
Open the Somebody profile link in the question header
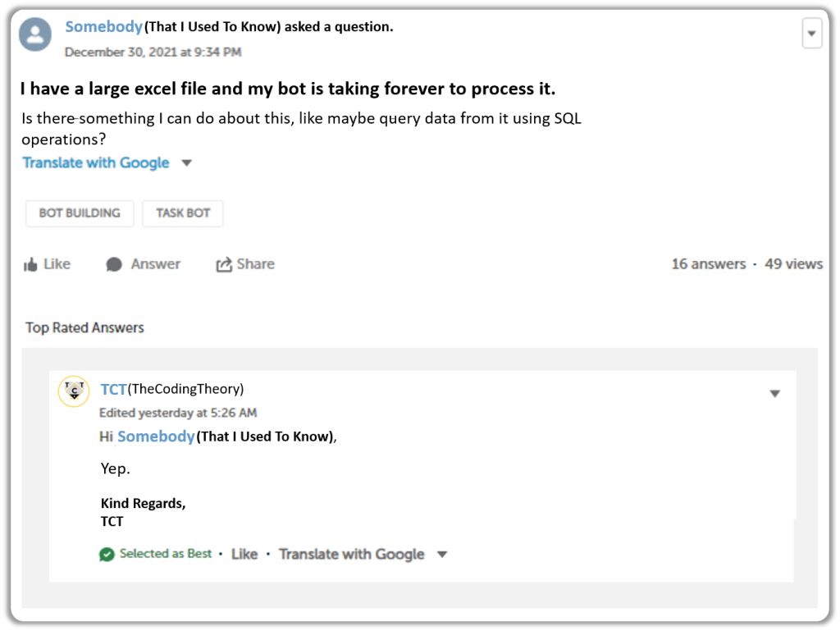tap(104, 27)
